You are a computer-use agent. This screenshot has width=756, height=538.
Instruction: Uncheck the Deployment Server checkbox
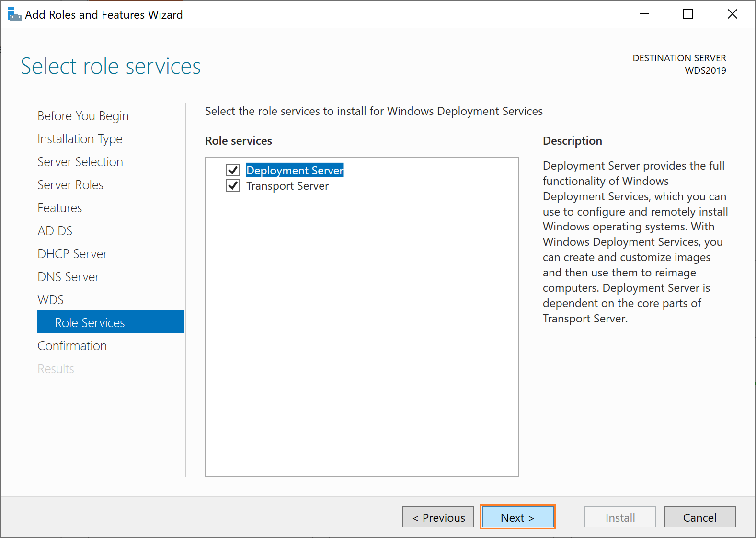click(233, 170)
